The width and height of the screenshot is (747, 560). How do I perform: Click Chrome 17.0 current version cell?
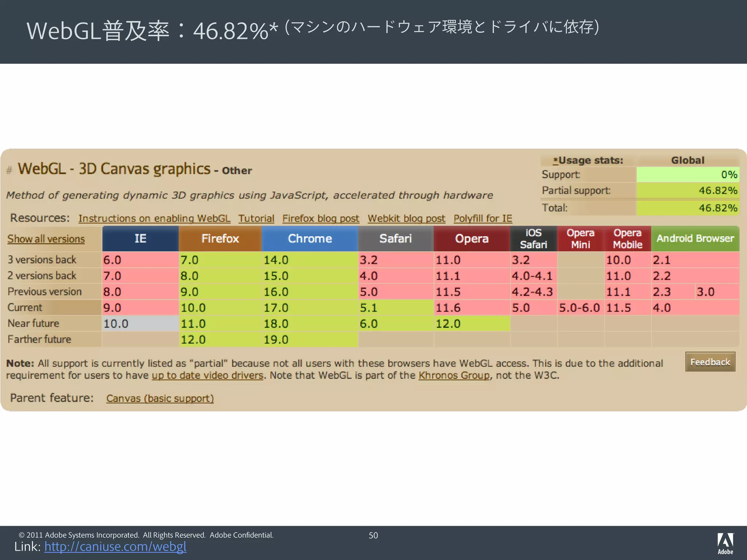click(310, 308)
